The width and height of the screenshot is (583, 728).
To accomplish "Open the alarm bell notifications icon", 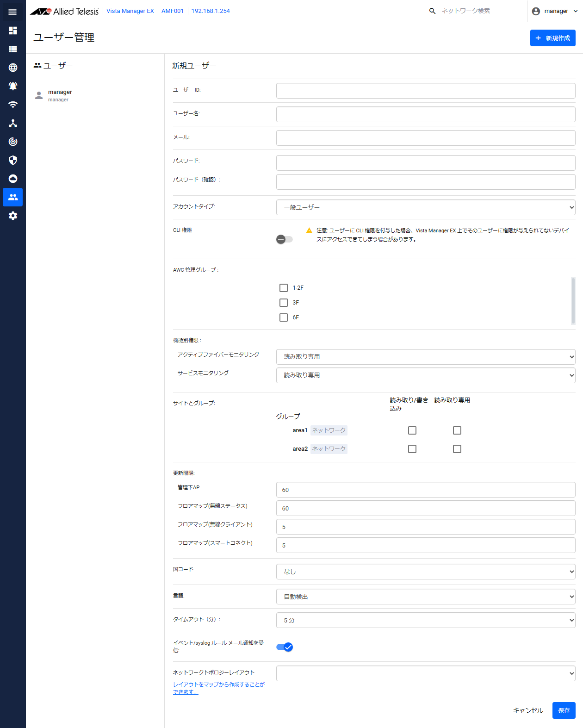I will pyautogui.click(x=13, y=86).
